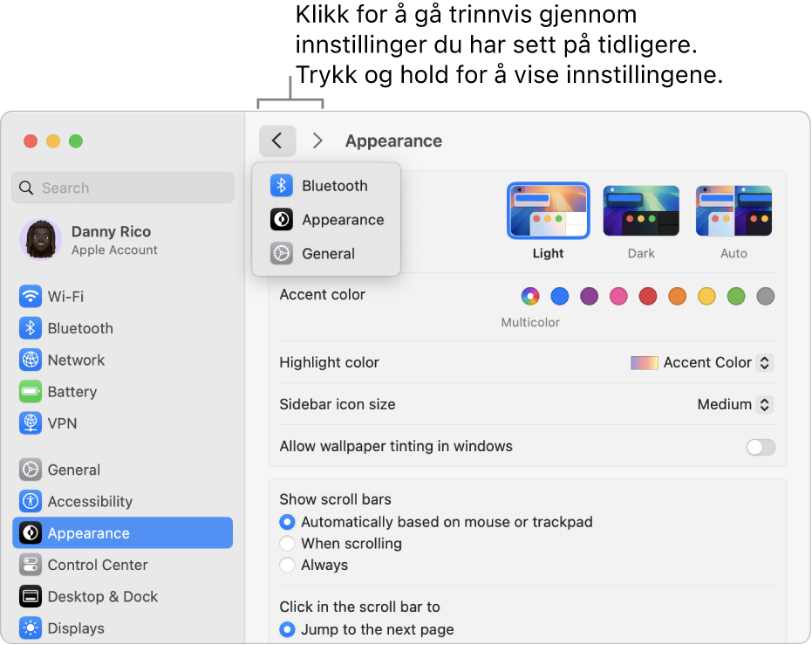Select the When scrolling radio button

[x=287, y=544]
